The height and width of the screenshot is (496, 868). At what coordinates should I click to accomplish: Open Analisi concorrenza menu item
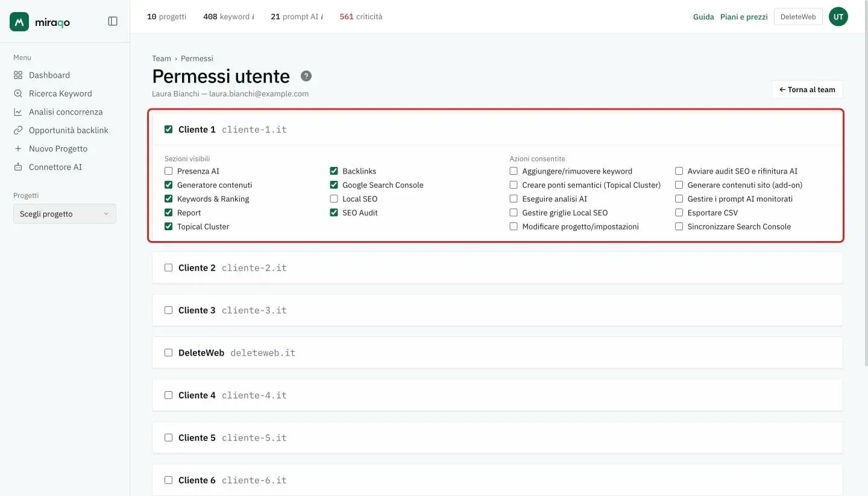pos(64,112)
